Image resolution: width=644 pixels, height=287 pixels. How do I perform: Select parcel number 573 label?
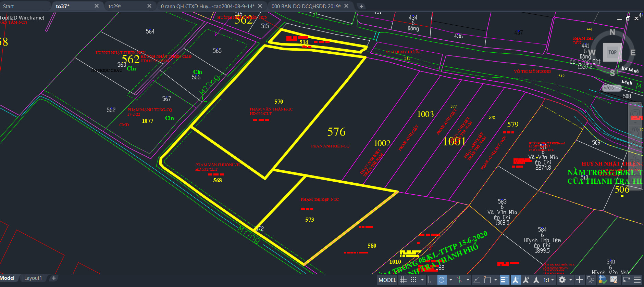coord(310,220)
